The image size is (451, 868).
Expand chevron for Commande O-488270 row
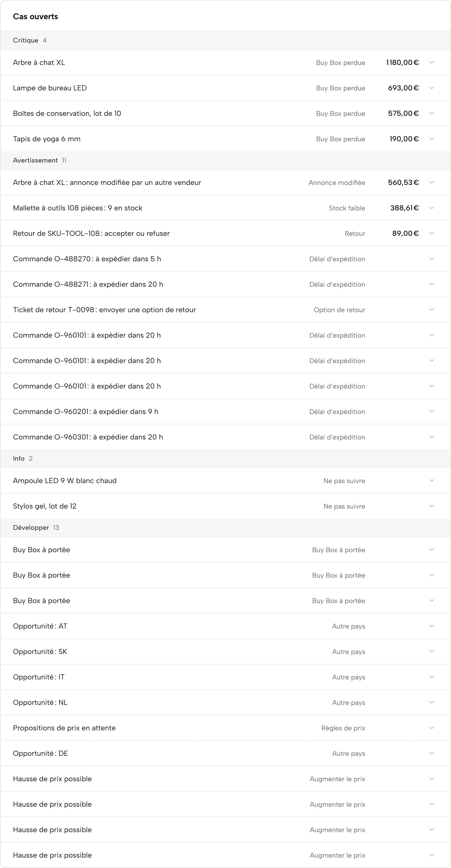click(431, 259)
